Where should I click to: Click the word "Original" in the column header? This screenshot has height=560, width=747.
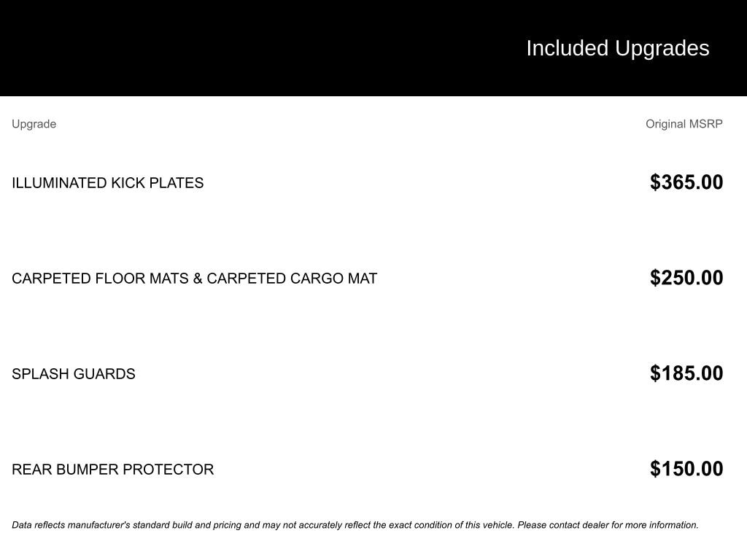click(x=665, y=124)
